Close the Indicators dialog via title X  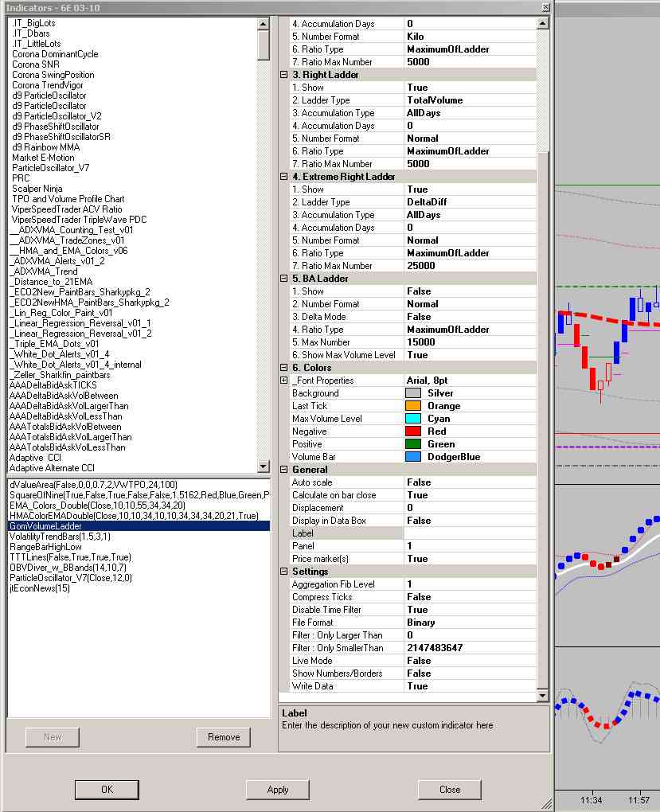click(x=545, y=7)
